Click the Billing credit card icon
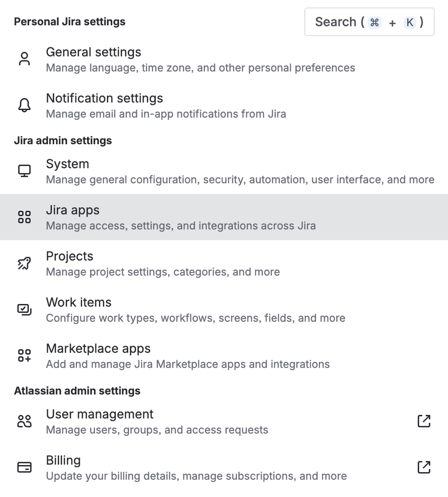This screenshot has width=448, height=497. pos(24,467)
